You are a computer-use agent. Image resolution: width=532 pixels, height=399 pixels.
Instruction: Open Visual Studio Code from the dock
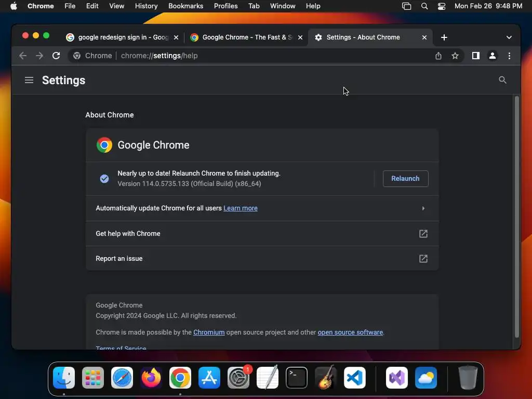point(355,378)
